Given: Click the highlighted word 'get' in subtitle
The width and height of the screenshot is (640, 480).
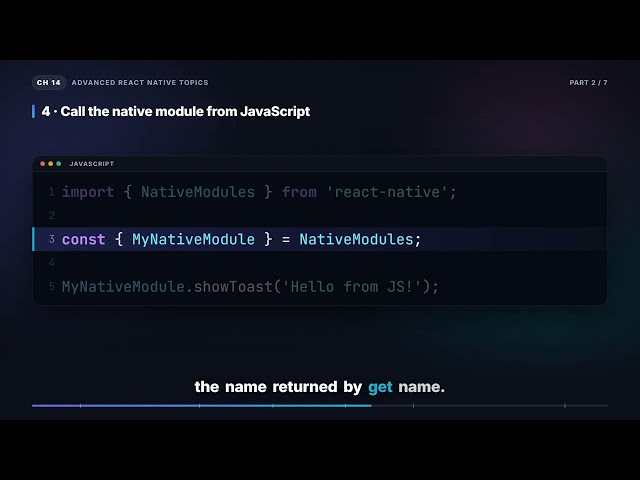Looking at the screenshot, I should pos(380,387).
